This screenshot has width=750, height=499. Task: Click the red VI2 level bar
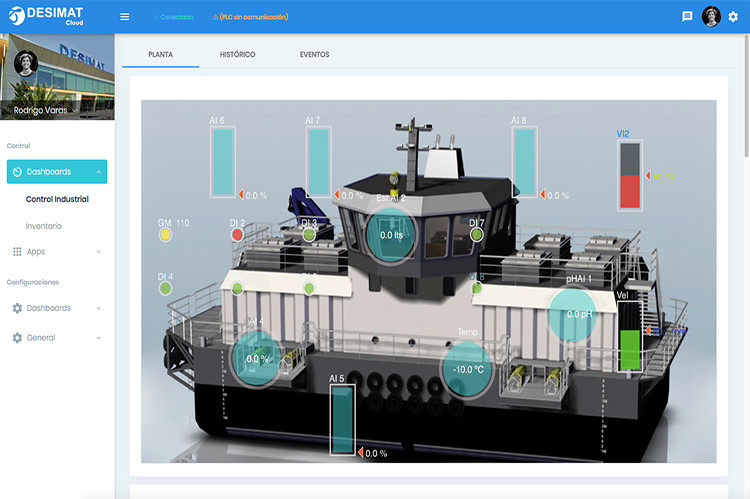click(x=630, y=190)
